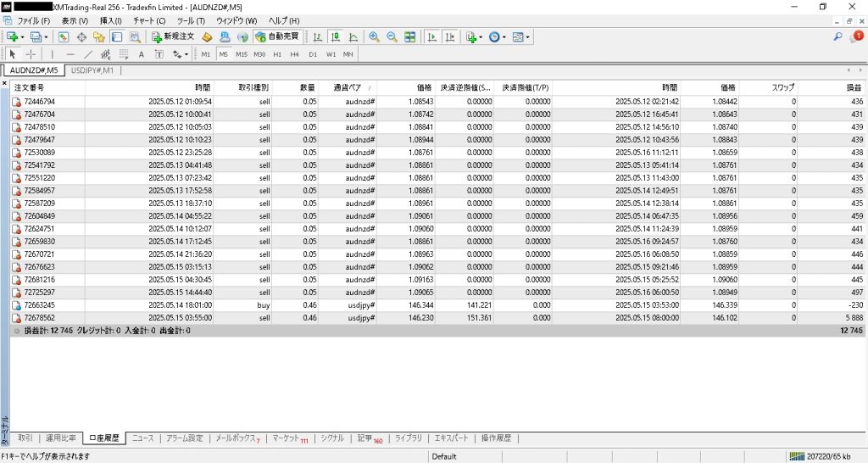Click the search magnifier icon at top right
868x463 pixels.
(838, 36)
